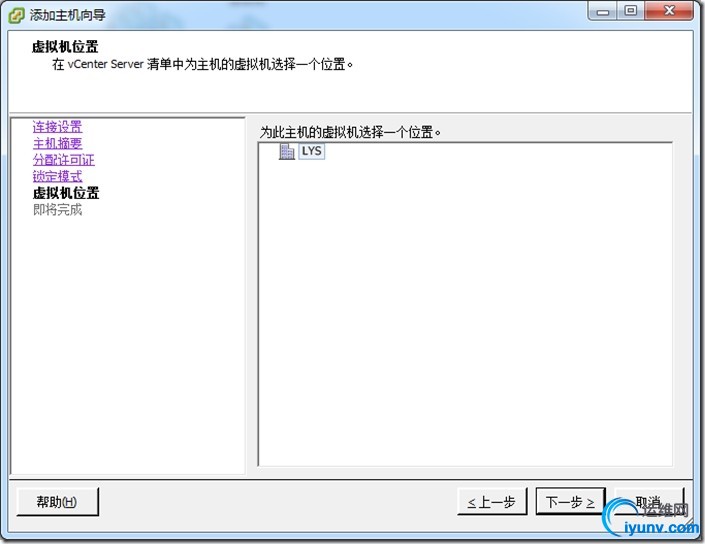Select the bold 虚拟机位置 step in sidebar

pos(66,193)
